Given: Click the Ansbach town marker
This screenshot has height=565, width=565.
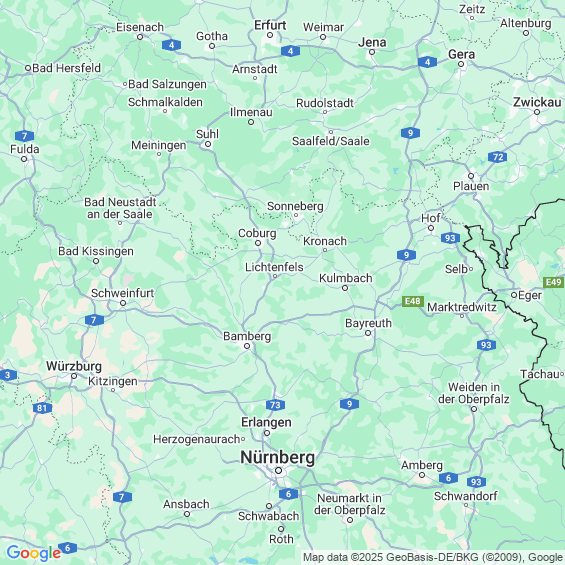Looking at the screenshot, I should pos(187,514).
